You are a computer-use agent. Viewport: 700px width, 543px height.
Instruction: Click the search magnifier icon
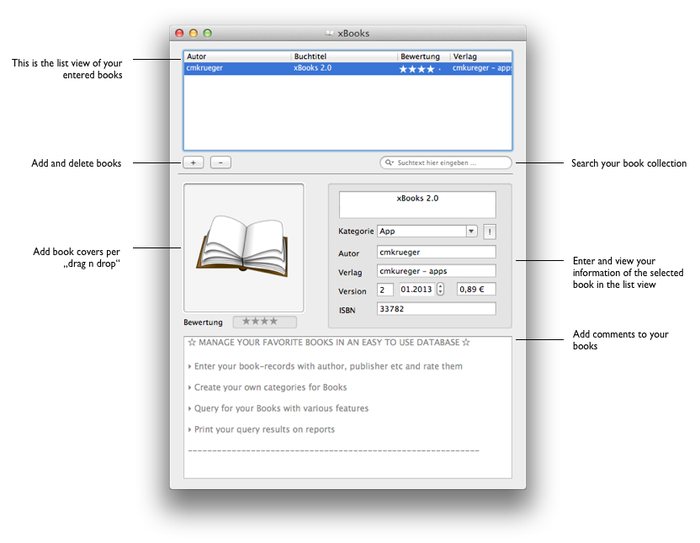389,163
